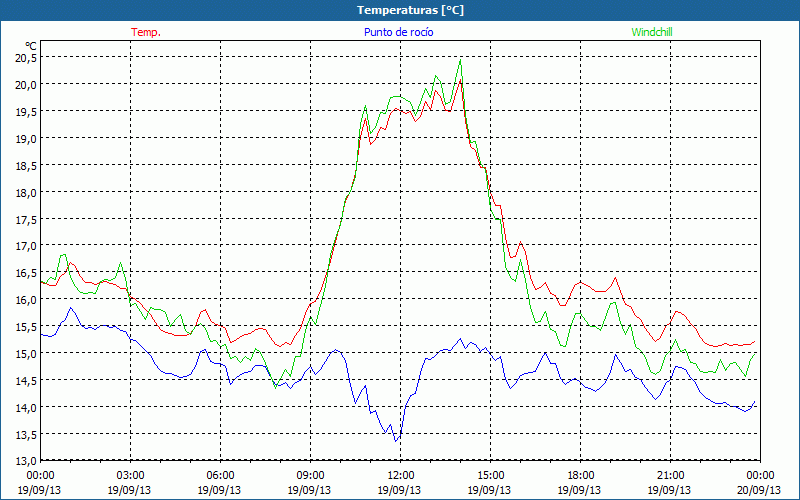Viewport: 800px width, 500px height.
Task: Click the 18,0 y-axis value
Action: click(26, 193)
